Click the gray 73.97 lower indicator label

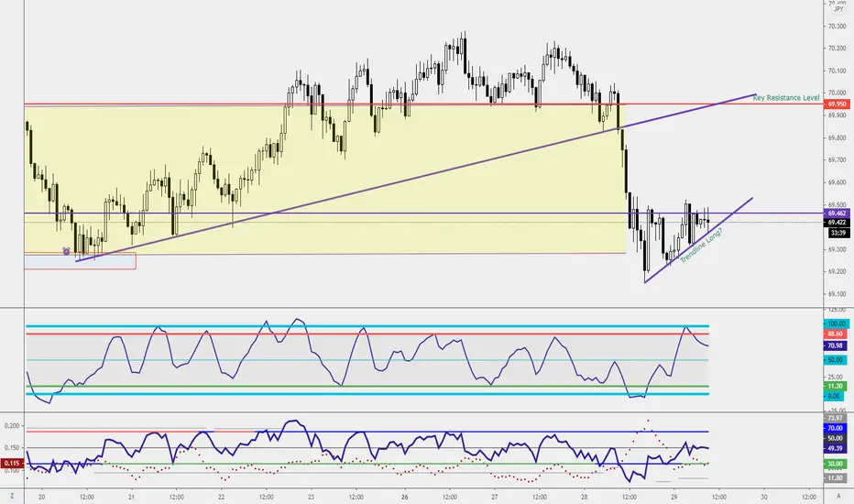[x=835, y=419]
